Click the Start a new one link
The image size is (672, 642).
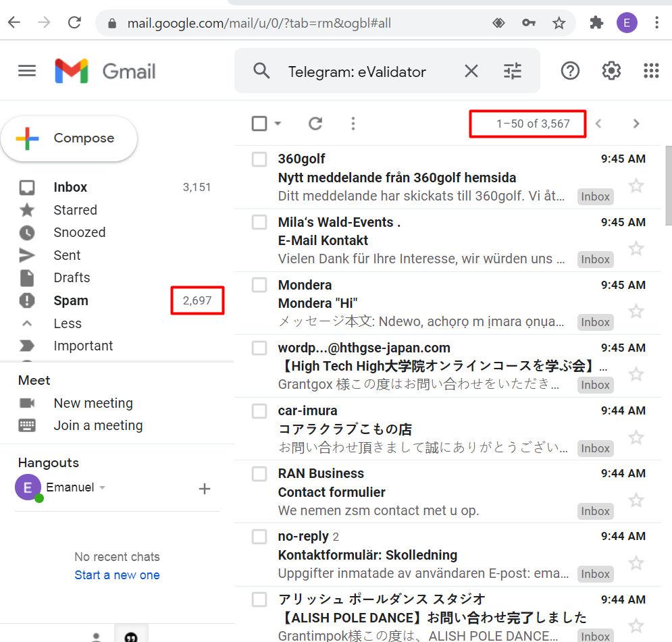click(117, 575)
